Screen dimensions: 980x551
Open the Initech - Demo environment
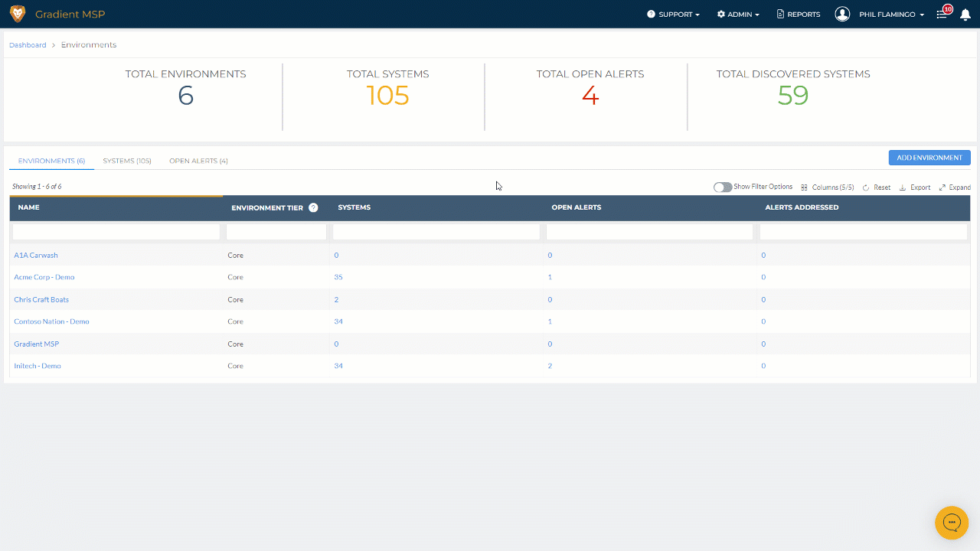click(x=38, y=366)
